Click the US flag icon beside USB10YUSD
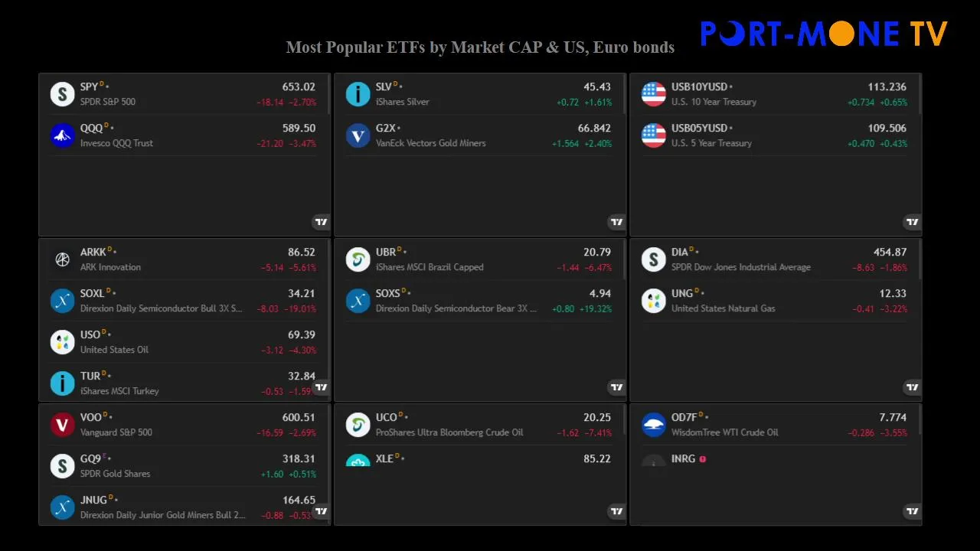This screenshot has width=980, height=551. click(653, 94)
